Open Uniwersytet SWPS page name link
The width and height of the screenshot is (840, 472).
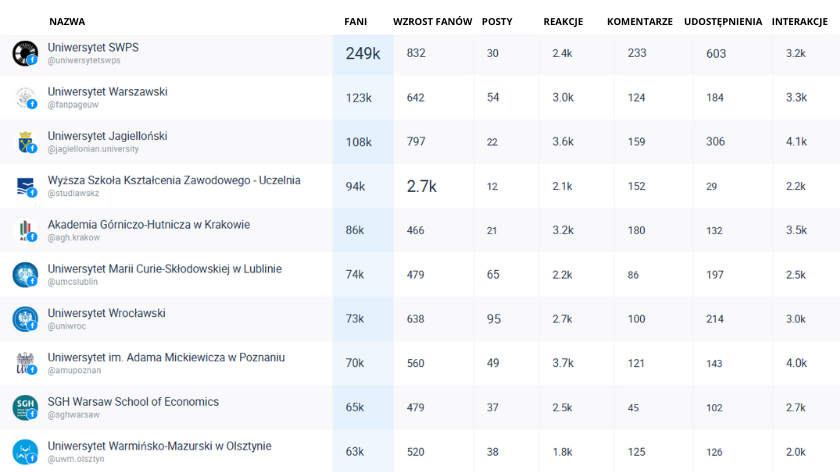click(93, 47)
